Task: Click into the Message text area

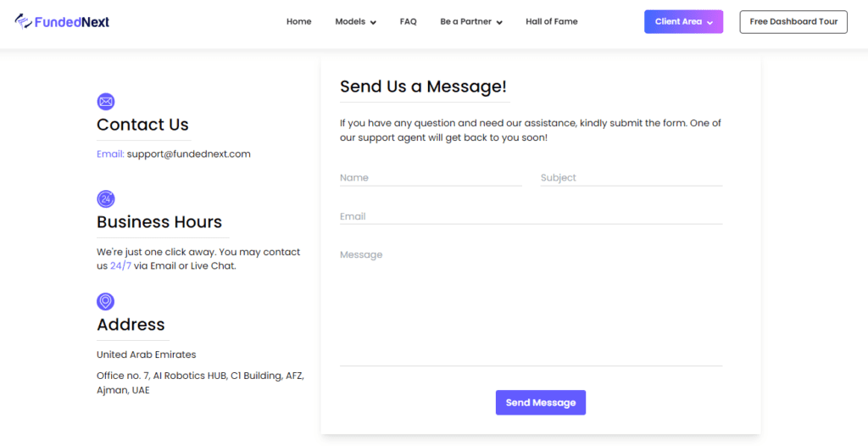Action: [x=531, y=306]
